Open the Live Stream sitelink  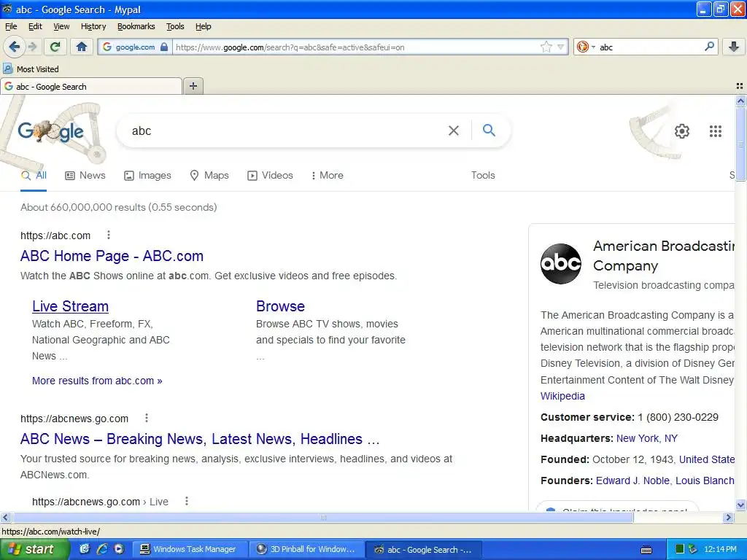pos(71,306)
